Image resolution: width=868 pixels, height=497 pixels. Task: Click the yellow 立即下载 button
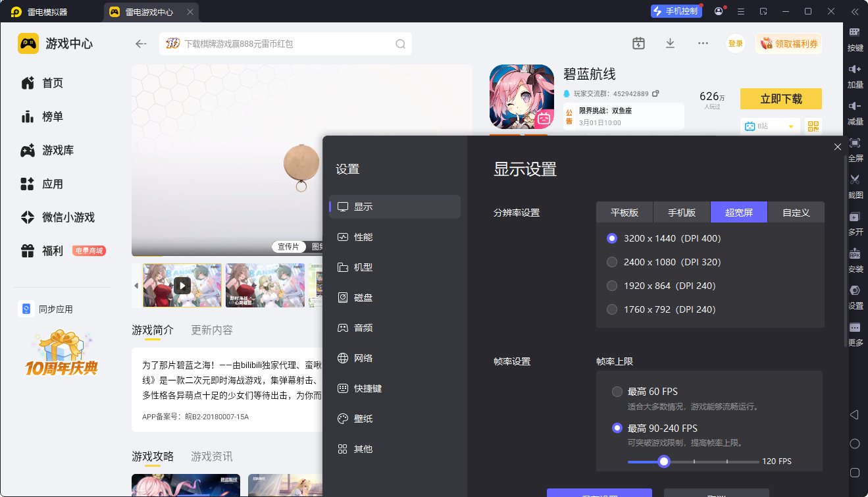(780, 99)
